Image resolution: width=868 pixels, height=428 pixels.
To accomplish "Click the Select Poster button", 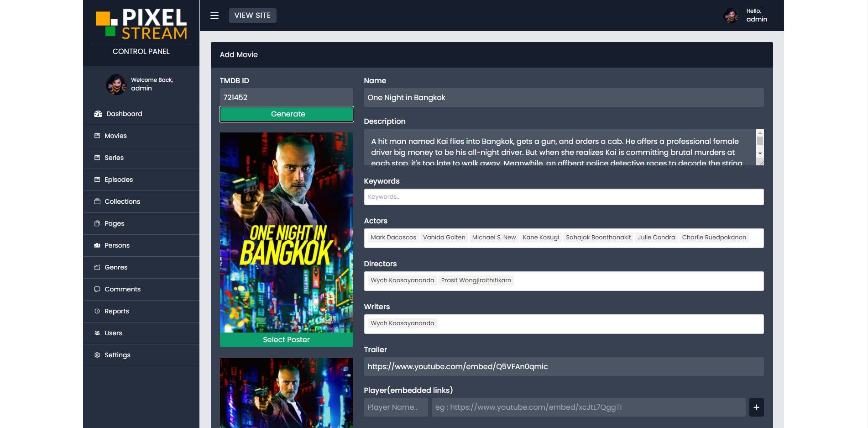I will [287, 340].
